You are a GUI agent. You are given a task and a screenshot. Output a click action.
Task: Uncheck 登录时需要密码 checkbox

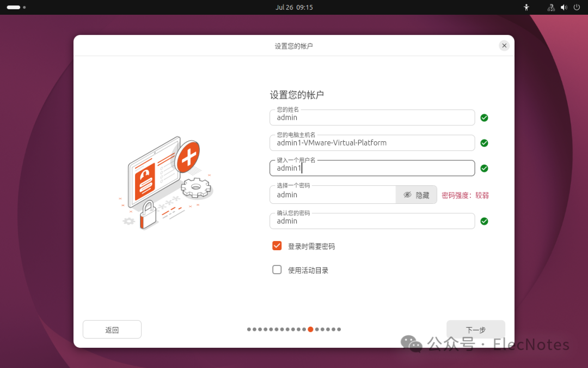(277, 245)
